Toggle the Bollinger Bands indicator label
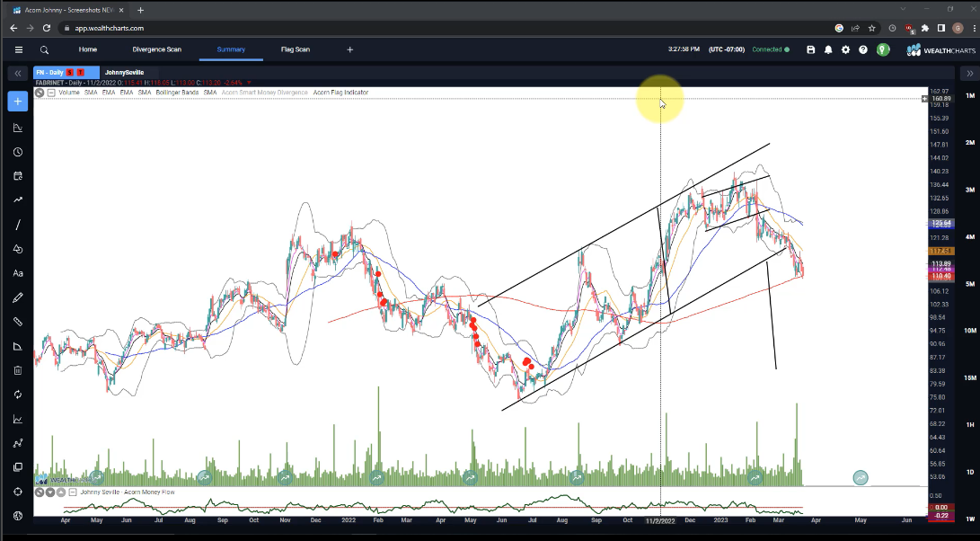 (x=177, y=93)
